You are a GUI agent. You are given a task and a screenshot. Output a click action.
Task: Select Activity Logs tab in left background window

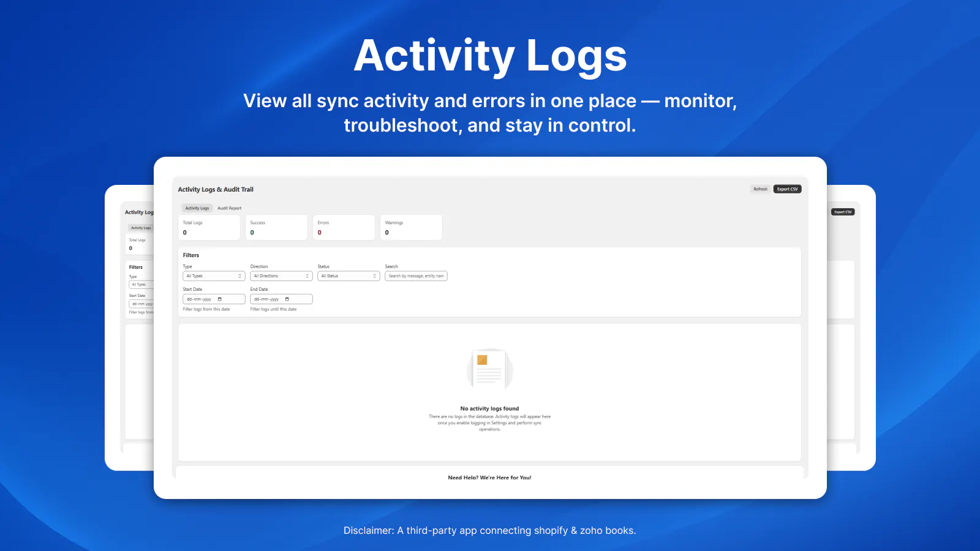pyautogui.click(x=141, y=228)
